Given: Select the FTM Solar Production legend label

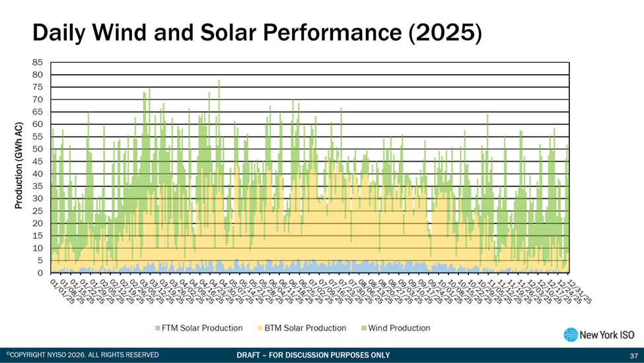Looking at the screenshot, I should click(x=202, y=328).
